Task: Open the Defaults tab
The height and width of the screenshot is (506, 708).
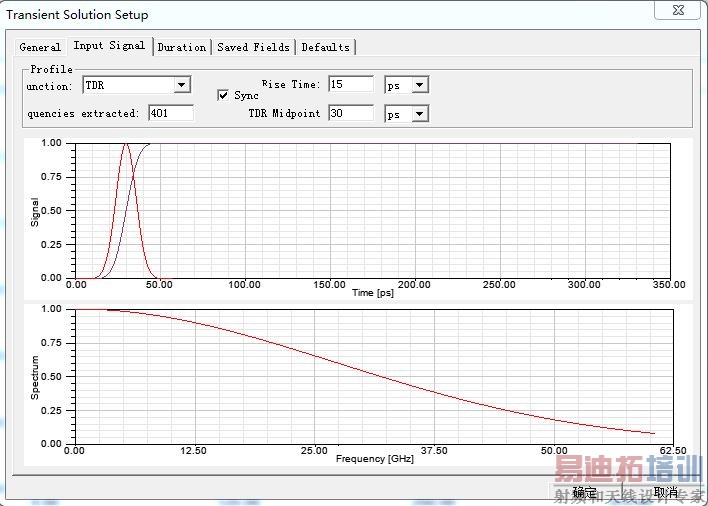Action: coord(326,47)
